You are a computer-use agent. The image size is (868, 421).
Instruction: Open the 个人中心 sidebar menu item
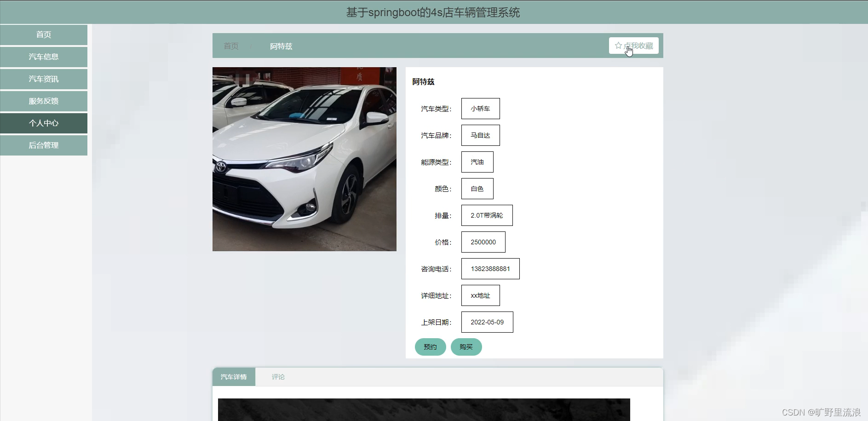coord(44,123)
